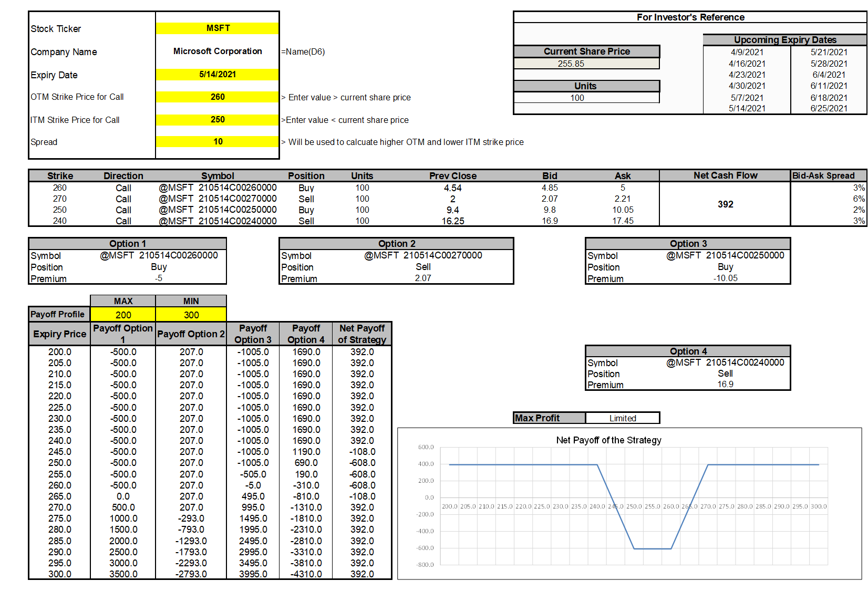This screenshot has width=868, height=591.
Task: Select the MSFT stock ticker input cell
Action: [218, 28]
